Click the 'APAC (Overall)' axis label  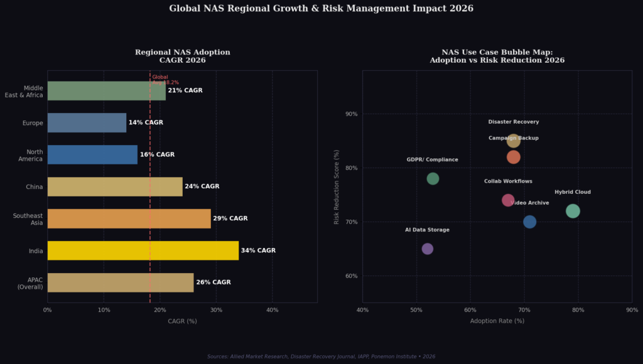30,283
